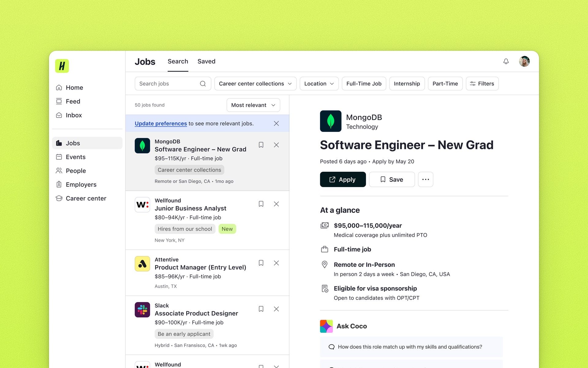This screenshot has height=368, width=588.
Task: Open the Filters panel
Action: (x=482, y=84)
